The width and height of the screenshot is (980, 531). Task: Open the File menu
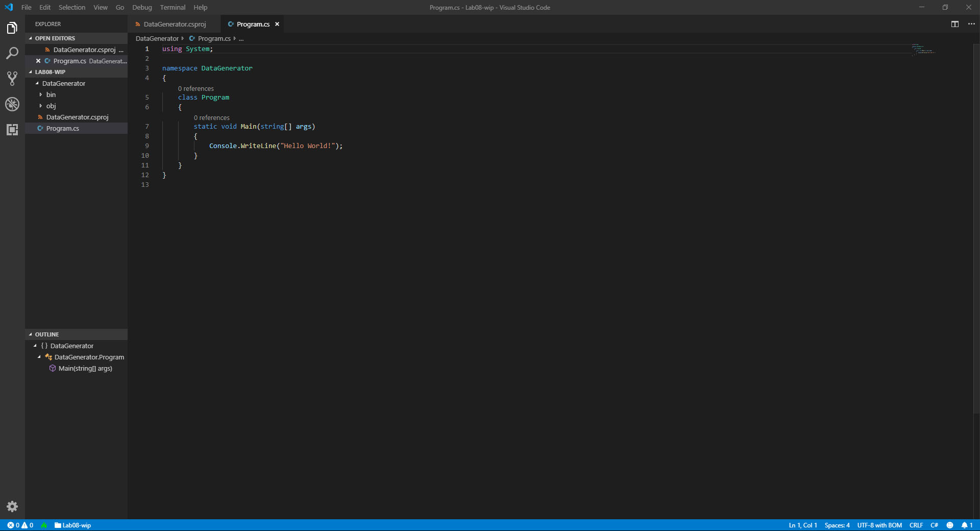point(27,7)
